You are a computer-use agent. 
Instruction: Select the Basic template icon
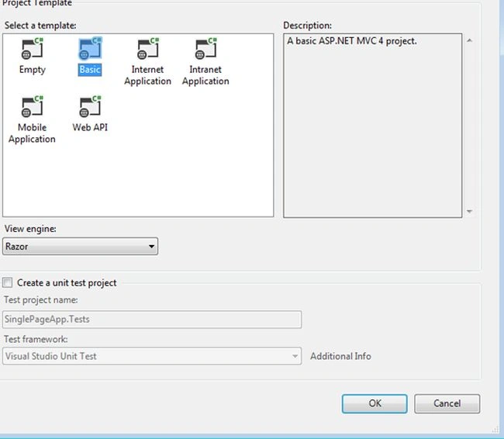click(90, 49)
